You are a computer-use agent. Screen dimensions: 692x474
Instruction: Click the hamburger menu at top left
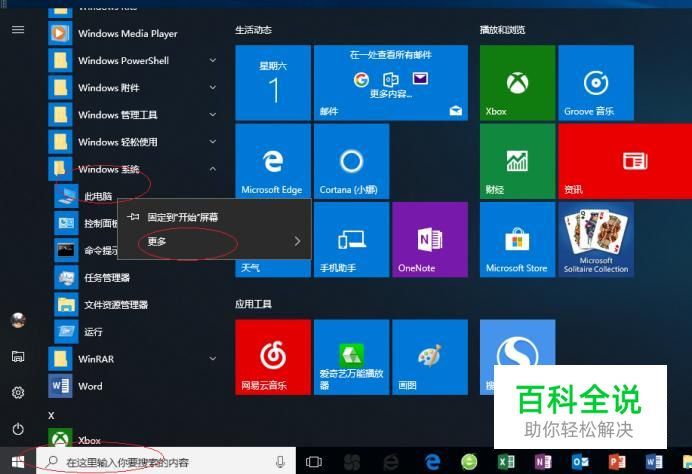pyautogui.click(x=18, y=30)
